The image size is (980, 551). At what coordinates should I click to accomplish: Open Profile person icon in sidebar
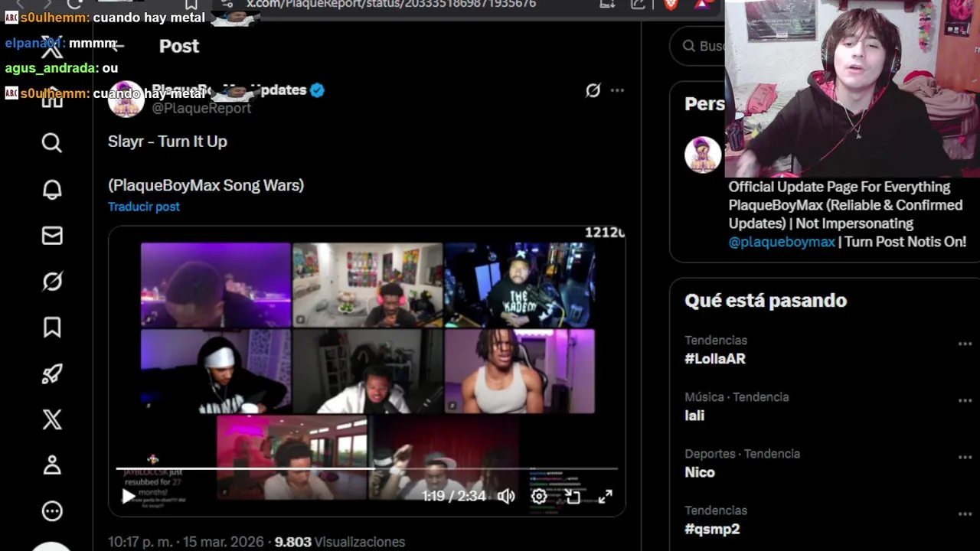52,465
